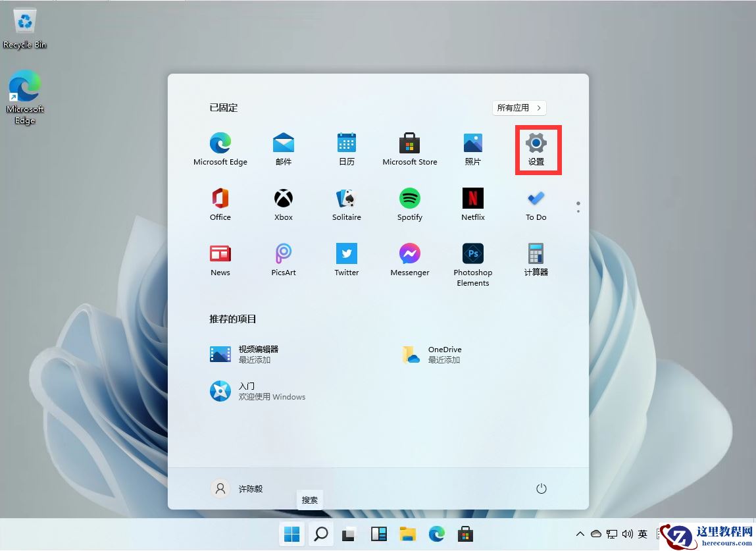Open the 日历 (Calendar) app

coord(346,148)
